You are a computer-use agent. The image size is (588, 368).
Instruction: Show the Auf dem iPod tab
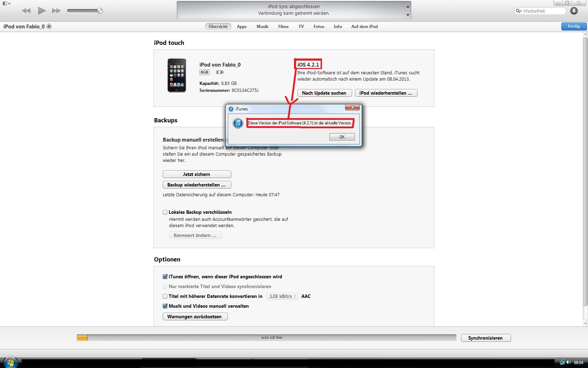(364, 27)
